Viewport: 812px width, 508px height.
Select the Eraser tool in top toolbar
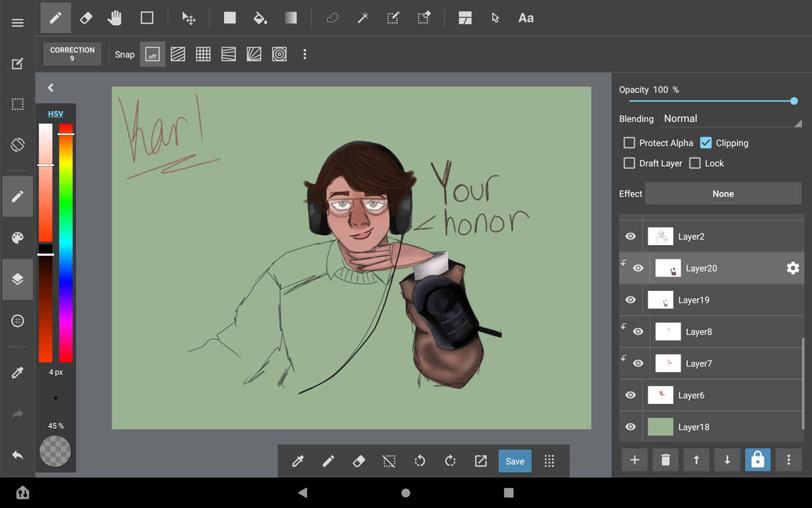[x=86, y=18]
